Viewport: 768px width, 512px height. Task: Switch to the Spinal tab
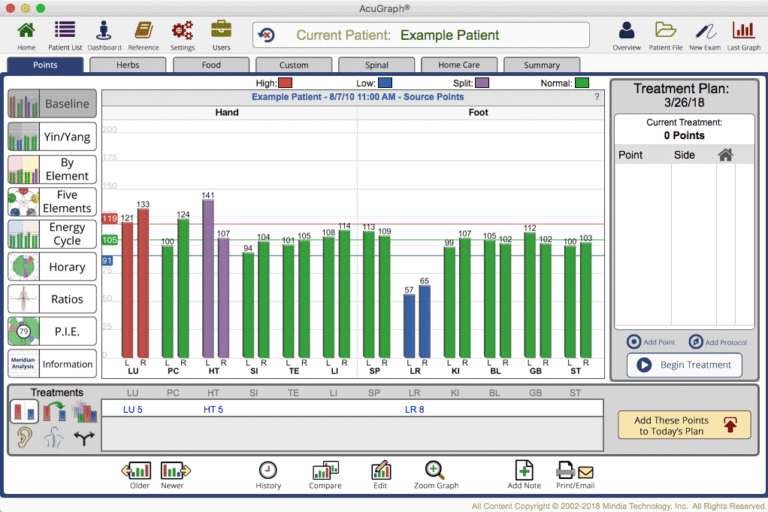pyautogui.click(x=377, y=65)
